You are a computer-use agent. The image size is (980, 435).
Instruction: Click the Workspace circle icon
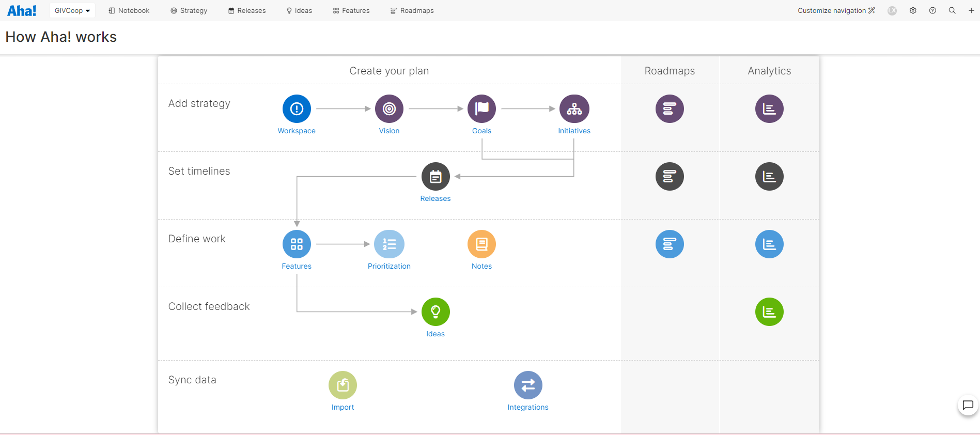[x=297, y=108]
